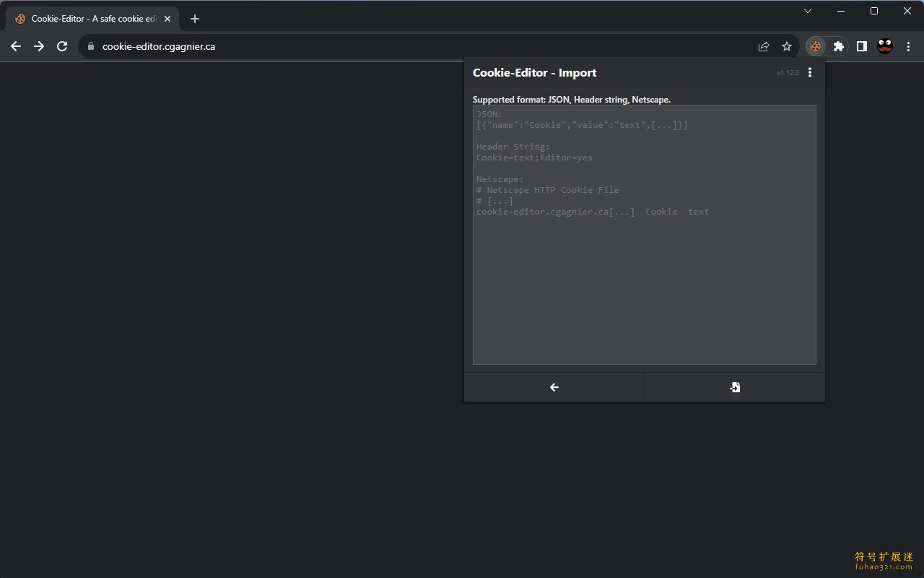Maximize the Chrome window

point(874,11)
